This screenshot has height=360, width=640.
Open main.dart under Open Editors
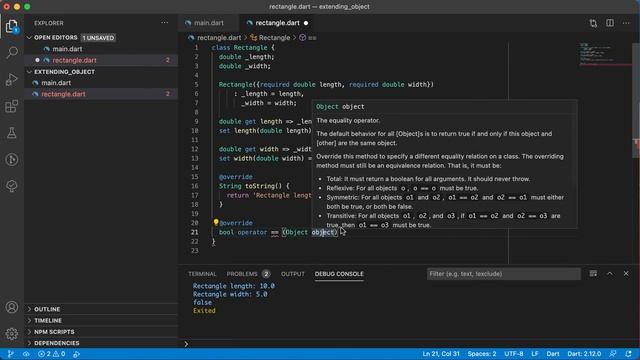point(101,49)
